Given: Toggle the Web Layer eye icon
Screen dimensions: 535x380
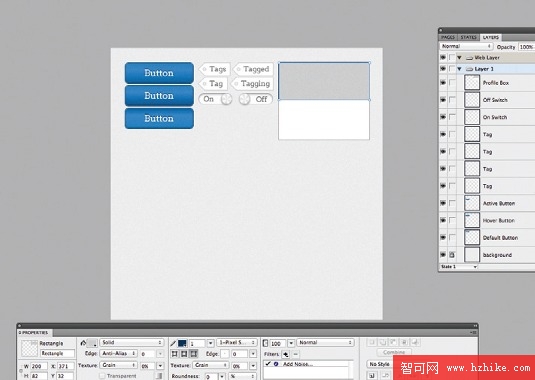Looking at the screenshot, I should pos(443,57).
